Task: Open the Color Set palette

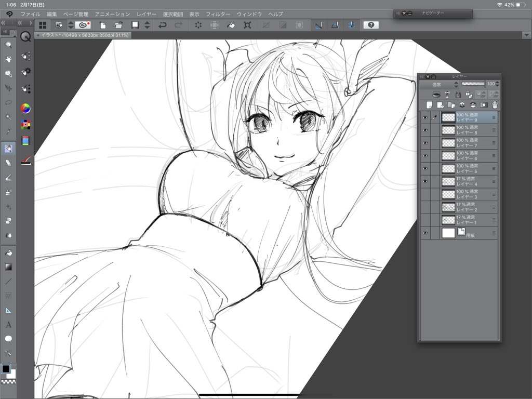Action: tap(25, 125)
